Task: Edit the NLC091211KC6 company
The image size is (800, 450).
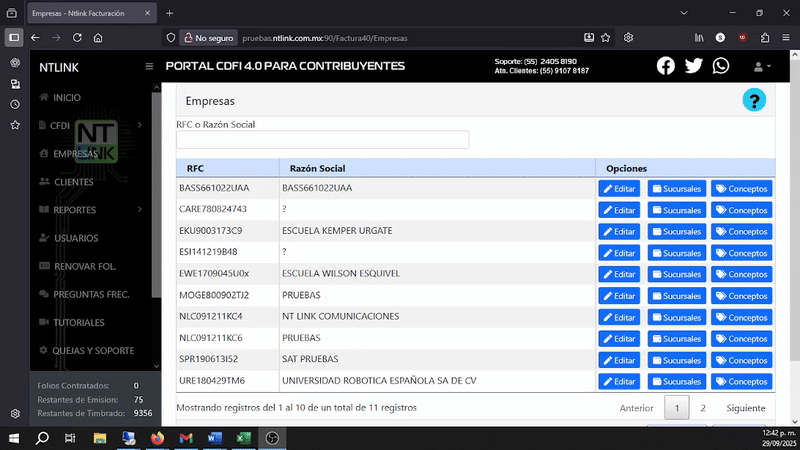Action: [619, 339]
